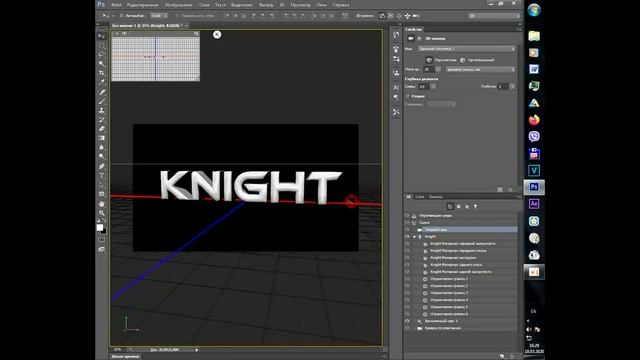Viewport: 640px width, 360px height.
Task: Toggle Показать упр. элем. checkbox
Action: click(178, 16)
